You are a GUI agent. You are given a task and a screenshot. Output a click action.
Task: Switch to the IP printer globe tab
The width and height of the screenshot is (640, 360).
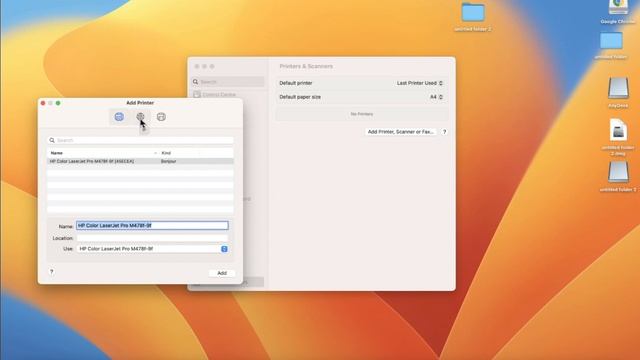[140, 117]
